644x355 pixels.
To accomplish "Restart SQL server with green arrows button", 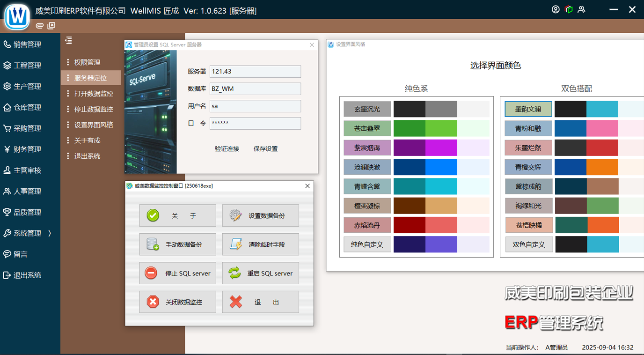I will 260,273.
